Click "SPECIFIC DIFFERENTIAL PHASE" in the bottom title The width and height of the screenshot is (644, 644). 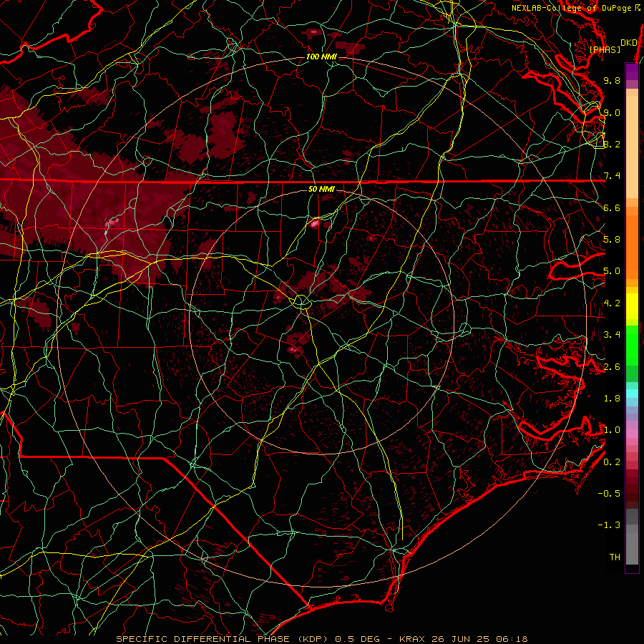coord(205,639)
